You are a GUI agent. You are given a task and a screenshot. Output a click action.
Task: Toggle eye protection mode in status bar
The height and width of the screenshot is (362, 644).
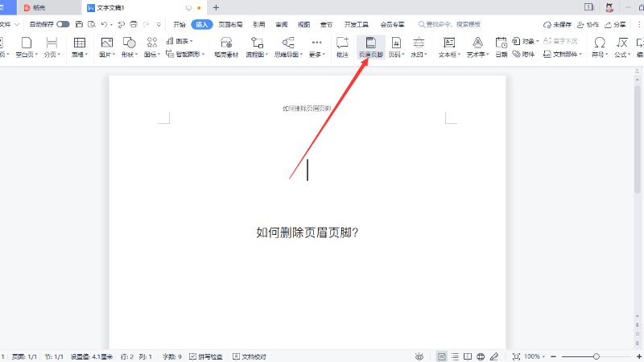(419, 356)
